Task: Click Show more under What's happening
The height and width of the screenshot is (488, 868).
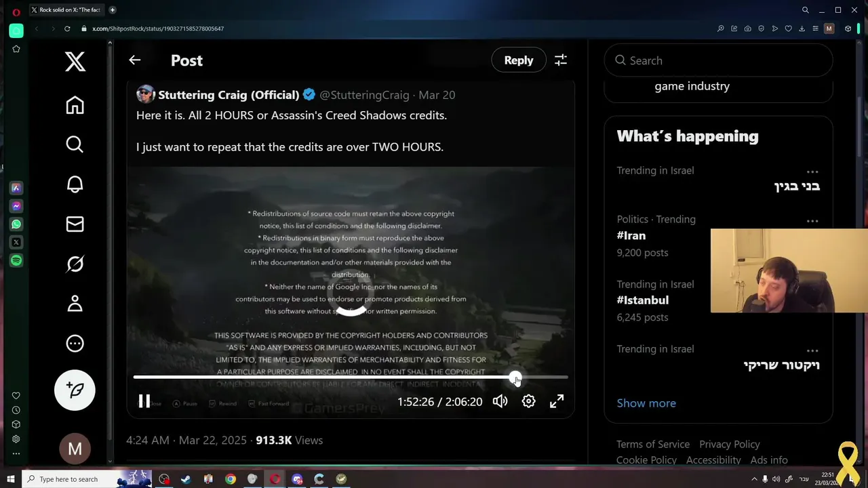Action: (x=646, y=403)
